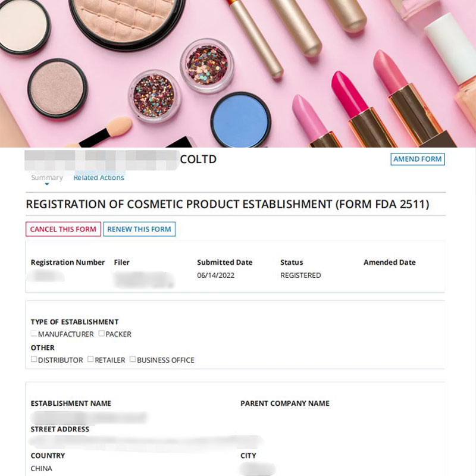The height and width of the screenshot is (476, 476).
Task: Click the submitted date 06/14/2022
Action: [x=215, y=275]
